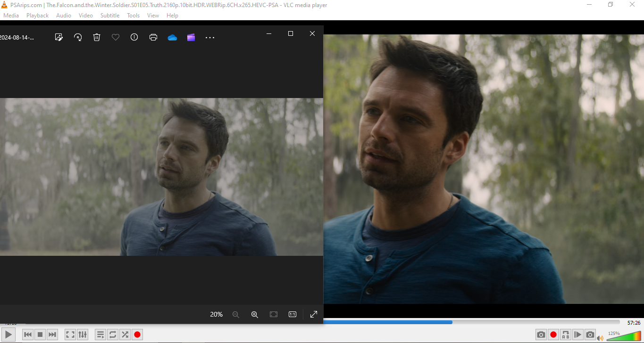The width and height of the screenshot is (644, 343).
Task: Click the Photos file name starting 2024-08-14
Action: point(17,38)
